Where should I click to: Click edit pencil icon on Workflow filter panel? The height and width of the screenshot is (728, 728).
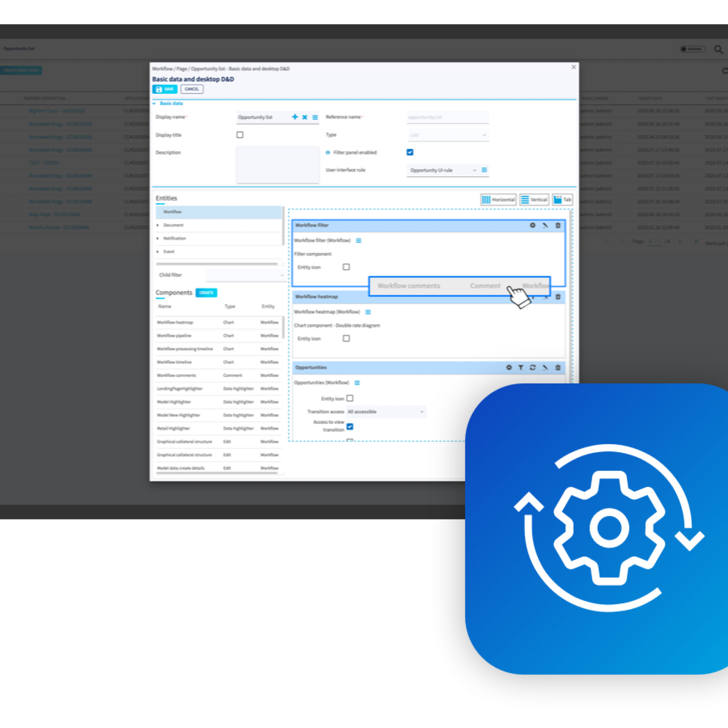pyautogui.click(x=545, y=226)
